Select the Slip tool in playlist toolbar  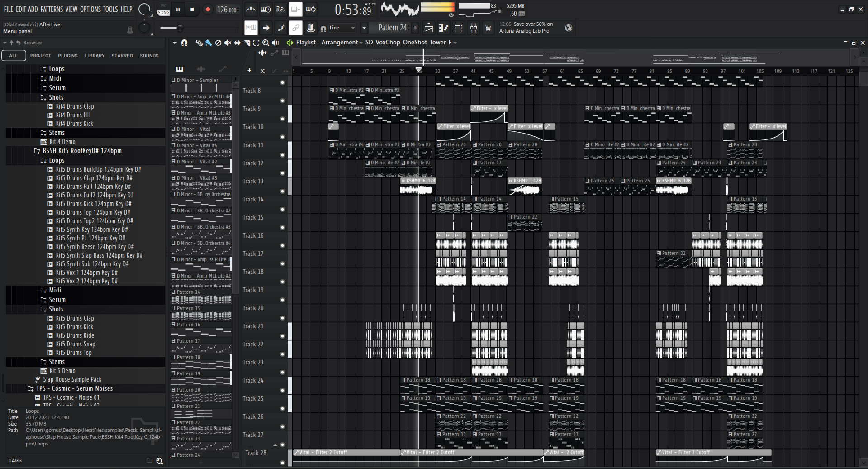pyautogui.click(x=237, y=43)
